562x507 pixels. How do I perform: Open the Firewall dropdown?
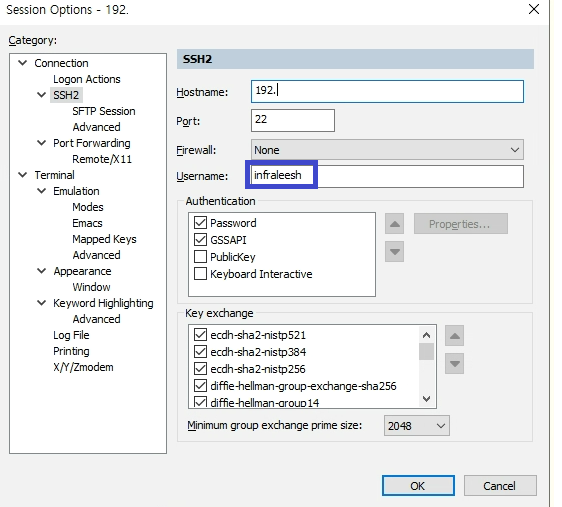tap(387, 150)
